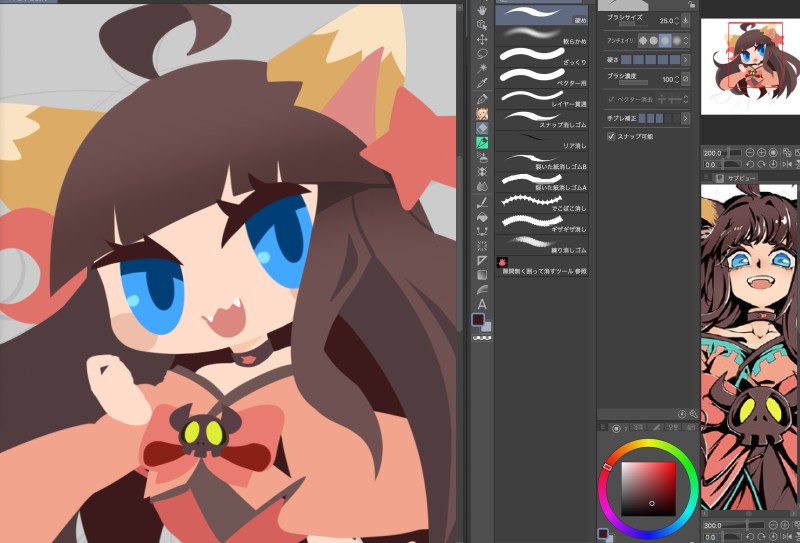800x543 pixels.
Task: Open the color slider tab
Action: [x=638, y=428]
